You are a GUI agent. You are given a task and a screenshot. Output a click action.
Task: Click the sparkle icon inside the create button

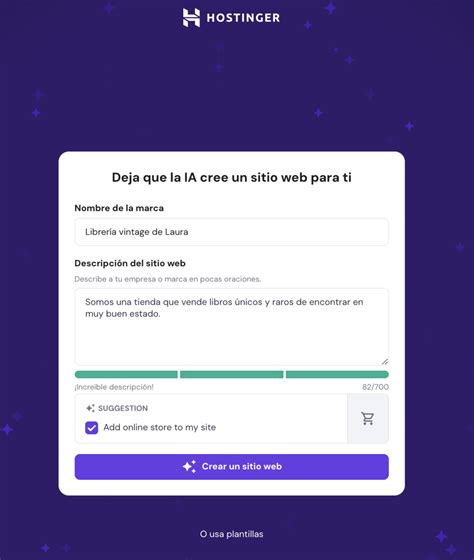[189, 466]
